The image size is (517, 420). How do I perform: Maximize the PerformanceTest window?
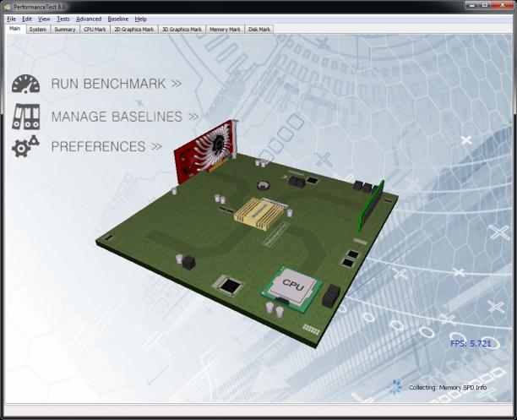pos(485,4)
